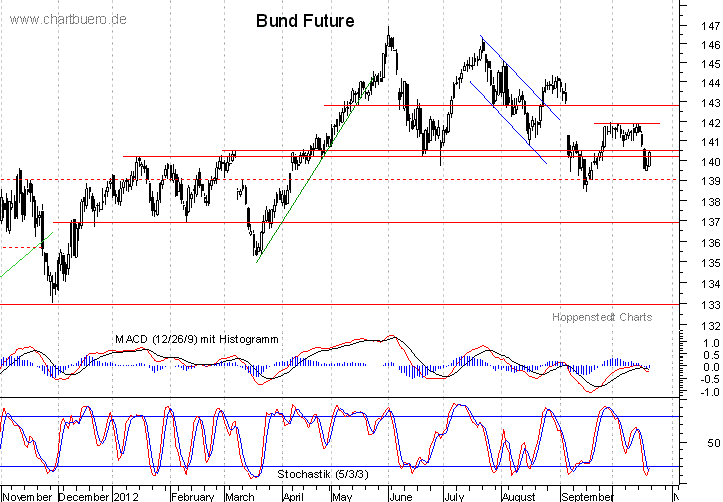This screenshot has height=502, width=723.
Task: Click the 137 price axis value
Action: click(710, 222)
